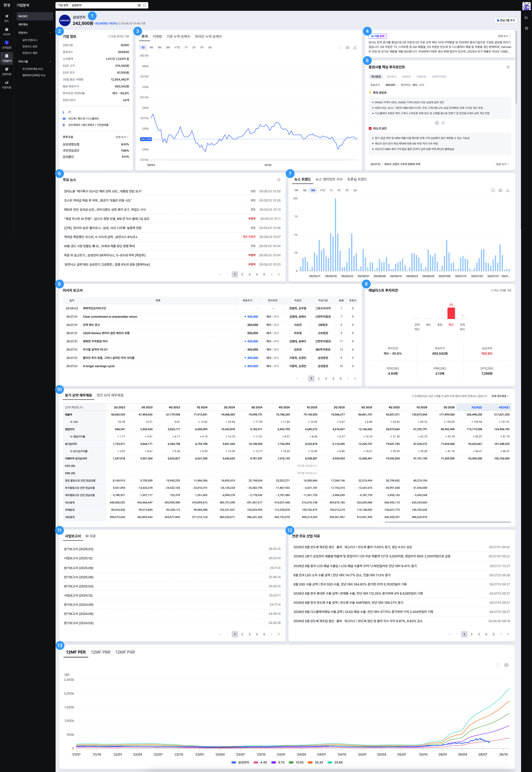This screenshot has height=772, width=532.
Task: Switch to the IR 자료 tab
Action: click(90, 536)
